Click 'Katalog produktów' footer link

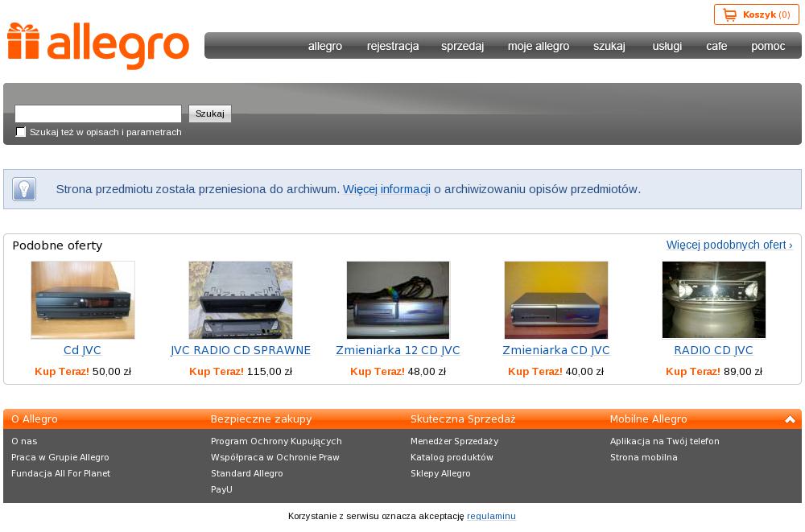pyautogui.click(x=452, y=457)
